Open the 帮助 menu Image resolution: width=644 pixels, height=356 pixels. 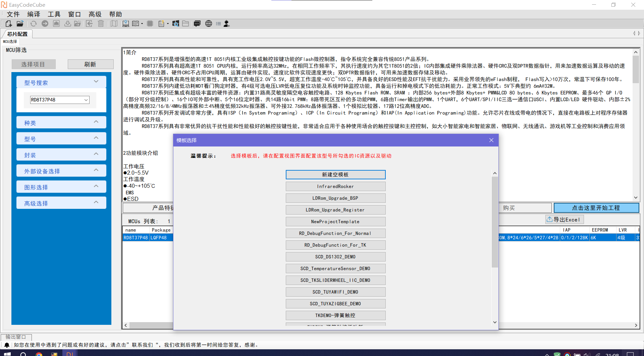(115, 14)
